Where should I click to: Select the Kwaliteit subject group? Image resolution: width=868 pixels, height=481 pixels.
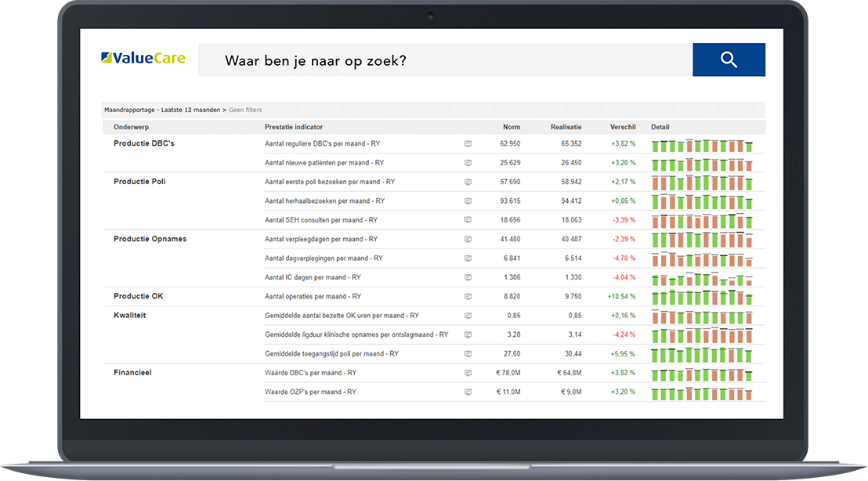130,315
